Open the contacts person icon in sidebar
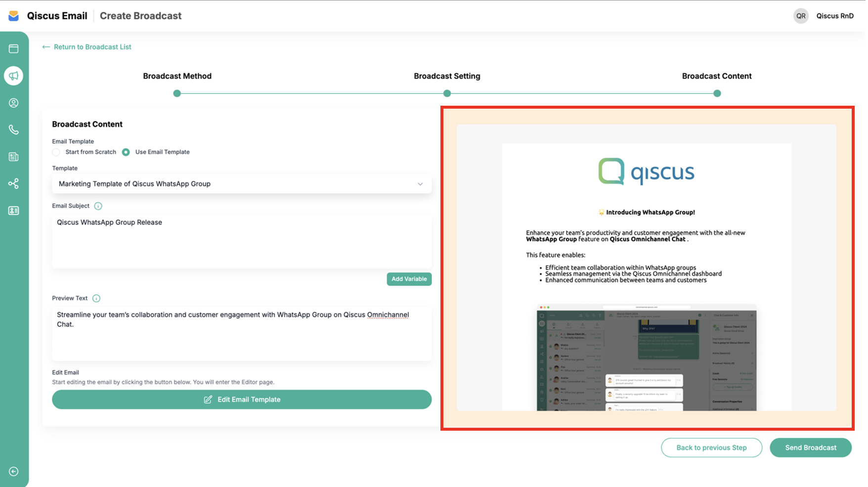This screenshot has width=868, height=487. point(14,103)
